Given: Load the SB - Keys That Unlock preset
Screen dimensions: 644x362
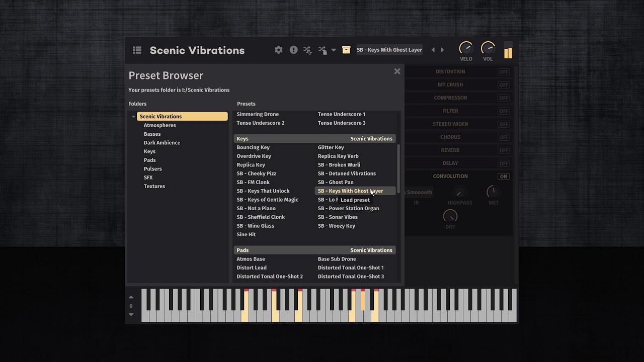Looking at the screenshot, I should [x=263, y=191].
